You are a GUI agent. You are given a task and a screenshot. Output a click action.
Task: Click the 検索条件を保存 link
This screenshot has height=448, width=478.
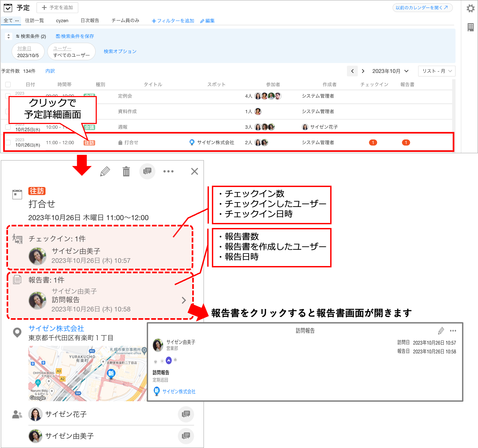[75, 36]
